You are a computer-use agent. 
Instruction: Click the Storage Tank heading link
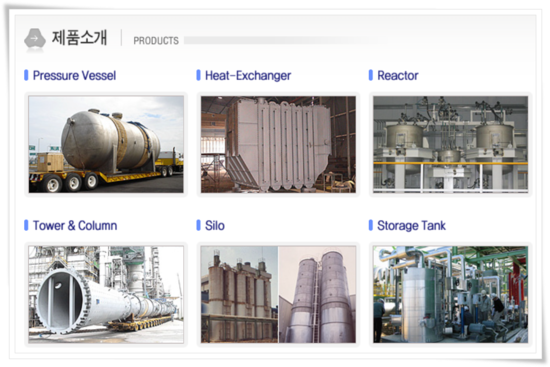[411, 226]
